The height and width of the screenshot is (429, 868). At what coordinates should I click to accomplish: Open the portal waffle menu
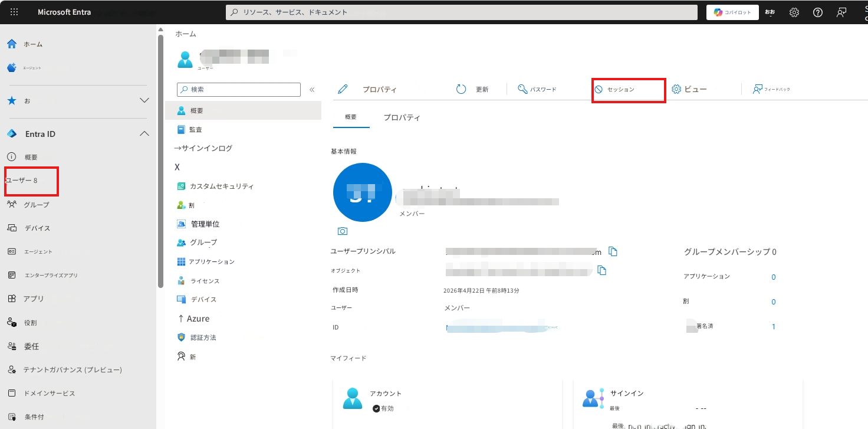click(14, 12)
